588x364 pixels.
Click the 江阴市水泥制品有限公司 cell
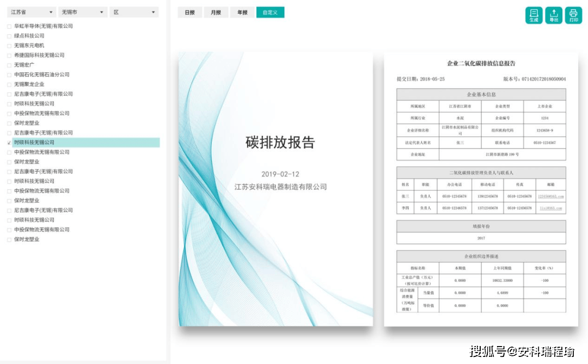coord(460,130)
